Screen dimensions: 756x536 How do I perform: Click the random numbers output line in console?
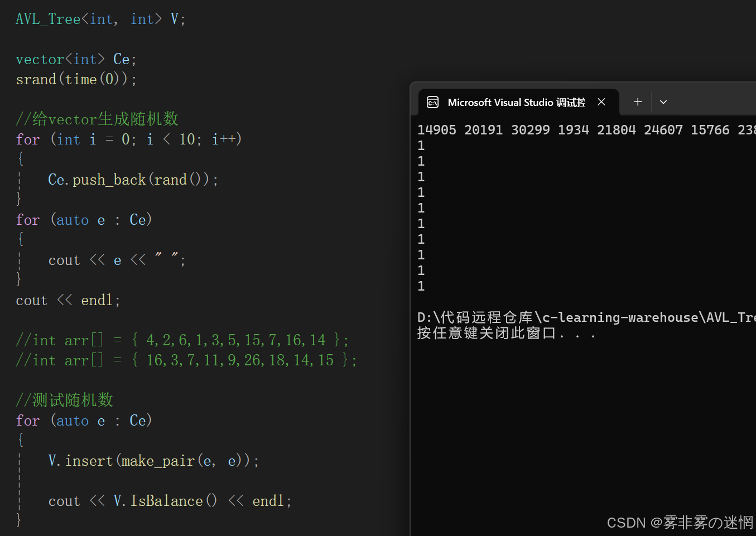[x=586, y=130]
